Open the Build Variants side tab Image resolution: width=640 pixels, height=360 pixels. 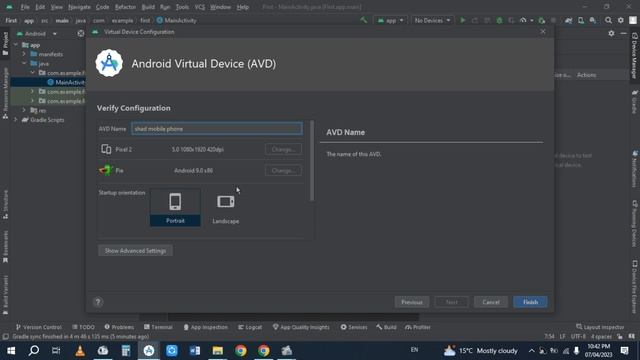[5, 296]
